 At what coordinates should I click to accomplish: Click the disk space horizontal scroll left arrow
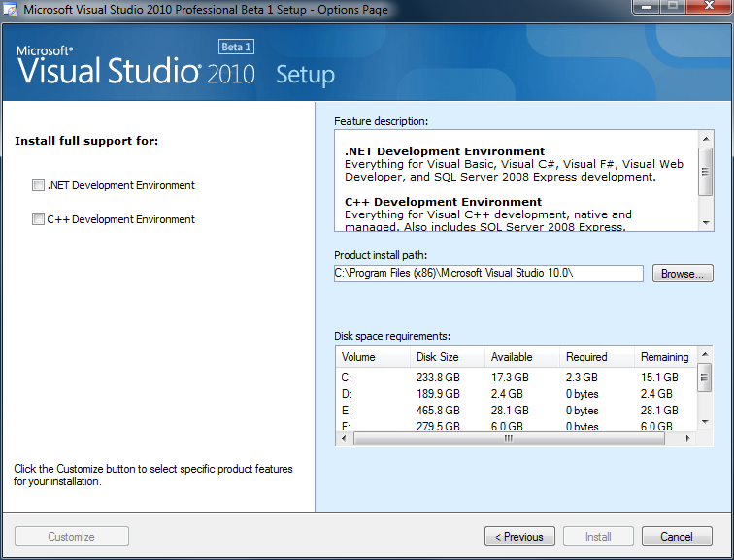point(344,439)
